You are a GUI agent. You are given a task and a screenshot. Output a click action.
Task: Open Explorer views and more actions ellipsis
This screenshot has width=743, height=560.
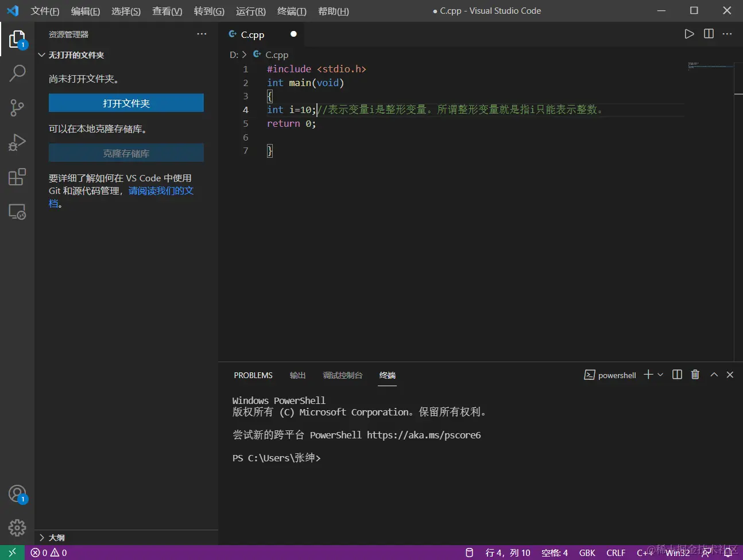tap(202, 34)
